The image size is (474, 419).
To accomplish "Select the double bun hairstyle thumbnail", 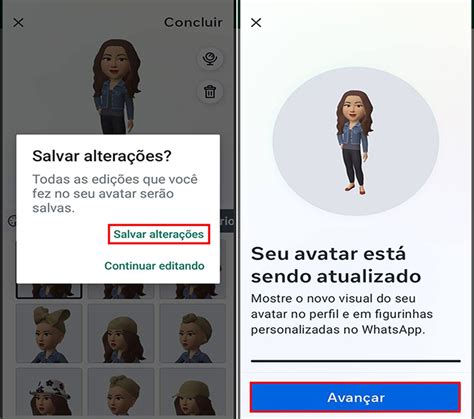I will 49,333.
